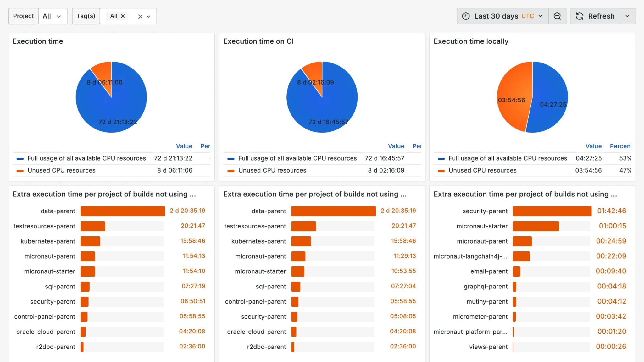Screen dimensions: 644x362
Task: Sort by Value in Execution time on CI legend
Action: pos(396,146)
